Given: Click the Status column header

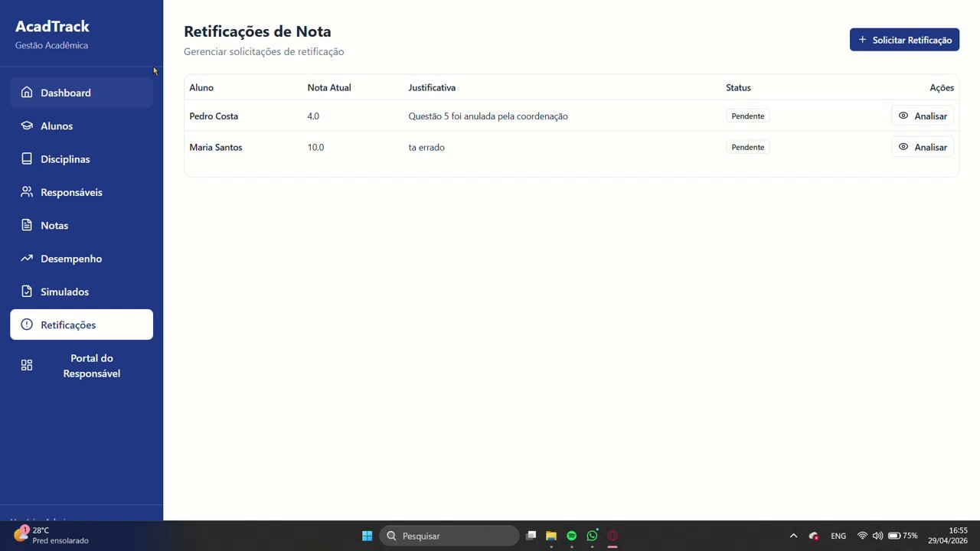Looking at the screenshot, I should coord(738,88).
